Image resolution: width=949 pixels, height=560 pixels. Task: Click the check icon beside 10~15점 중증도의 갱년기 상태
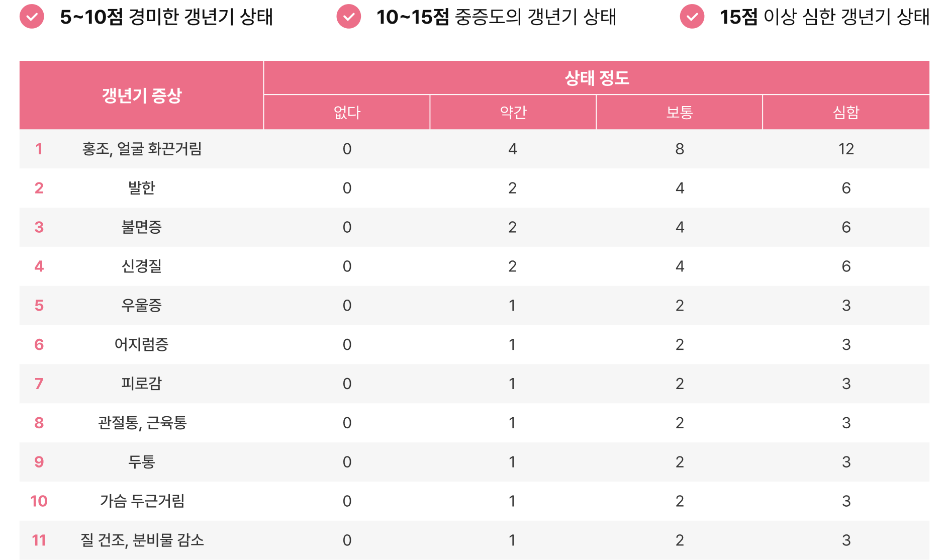(349, 17)
